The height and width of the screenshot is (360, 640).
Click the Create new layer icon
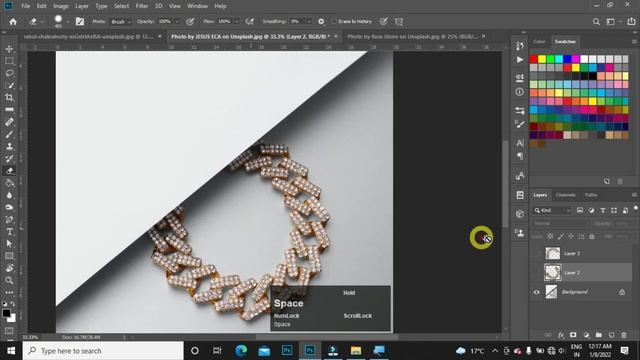611,335
